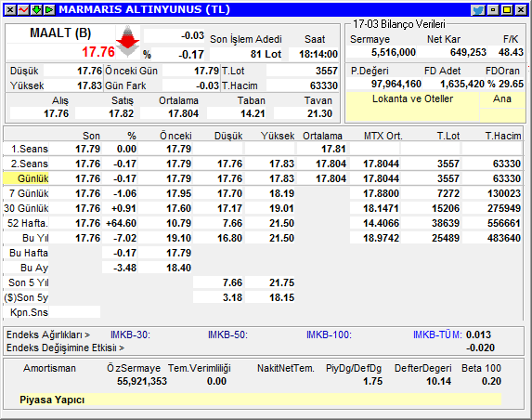The width and height of the screenshot is (532, 420).
Task: Click the 1.Seans Ortalama 17.81
Action: click(x=333, y=149)
